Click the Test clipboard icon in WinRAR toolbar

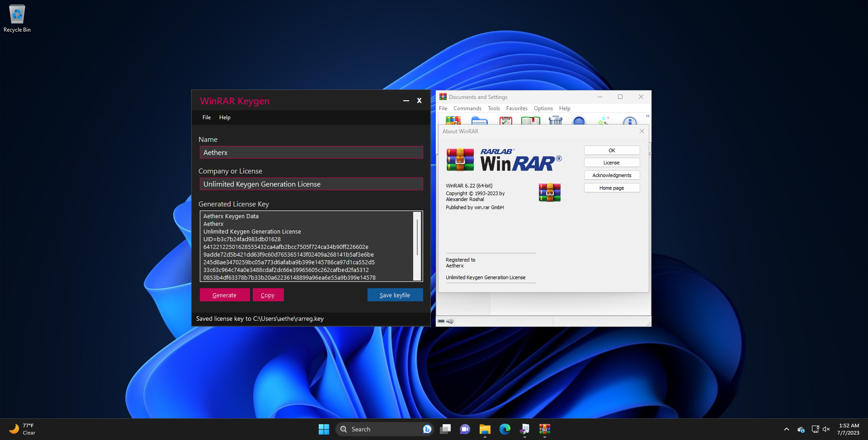(505, 120)
